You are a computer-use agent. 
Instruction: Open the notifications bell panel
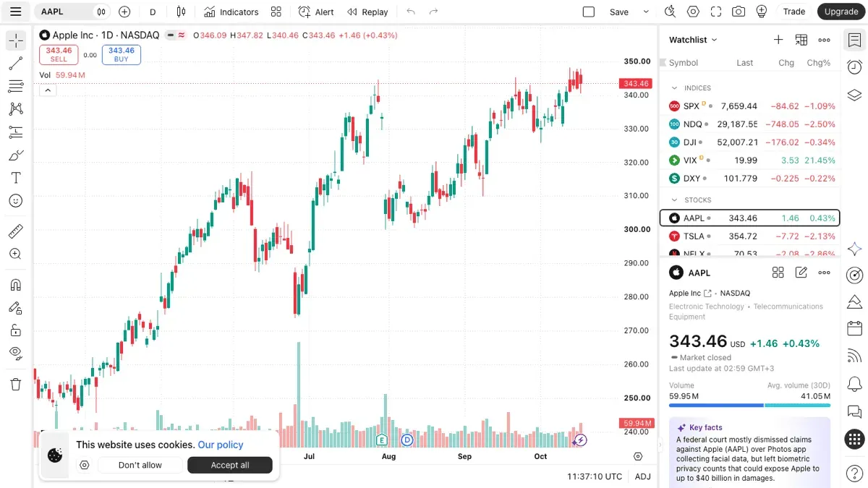pyautogui.click(x=854, y=383)
